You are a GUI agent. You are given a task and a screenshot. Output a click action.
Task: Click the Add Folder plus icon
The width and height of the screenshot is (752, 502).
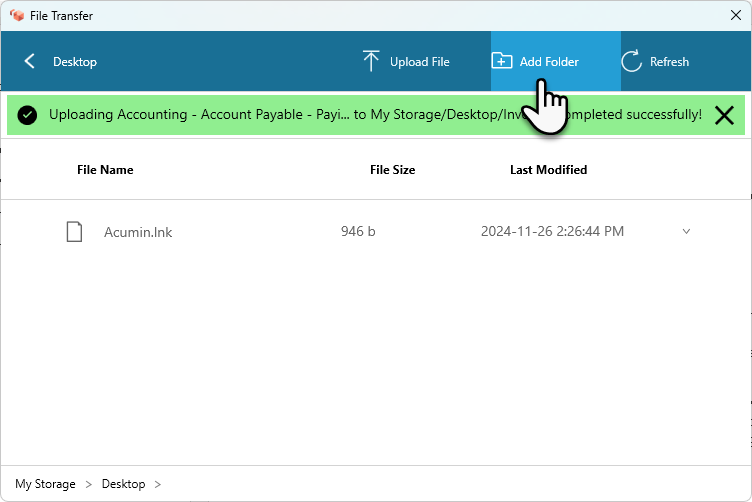click(x=502, y=61)
